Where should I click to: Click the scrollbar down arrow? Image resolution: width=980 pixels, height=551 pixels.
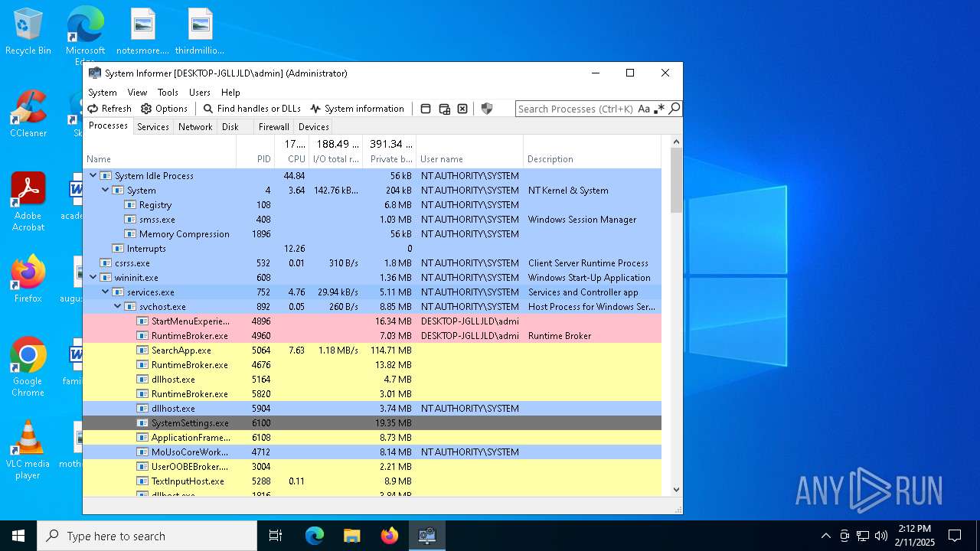click(676, 489)
